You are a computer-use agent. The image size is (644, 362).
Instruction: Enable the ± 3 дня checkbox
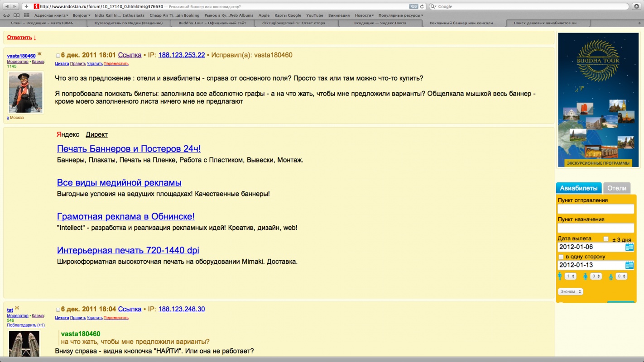tap(606, 239)
